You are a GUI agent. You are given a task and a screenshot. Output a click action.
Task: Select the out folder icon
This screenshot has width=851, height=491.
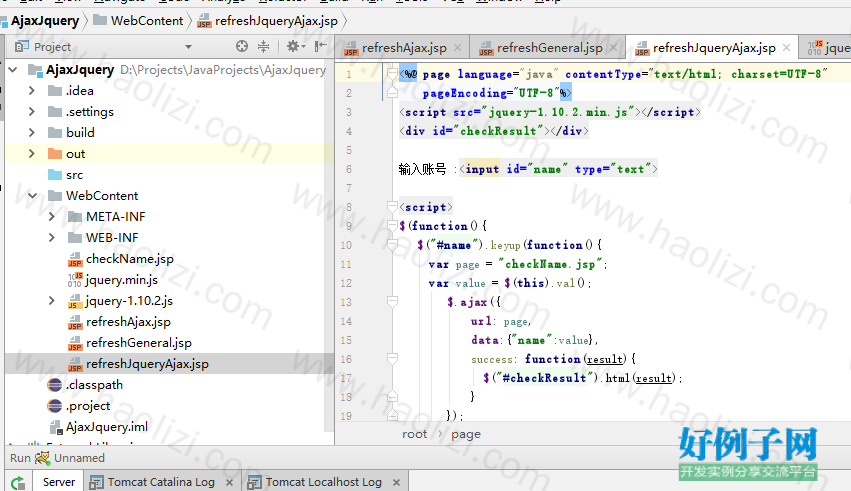(x=55, y=154)
